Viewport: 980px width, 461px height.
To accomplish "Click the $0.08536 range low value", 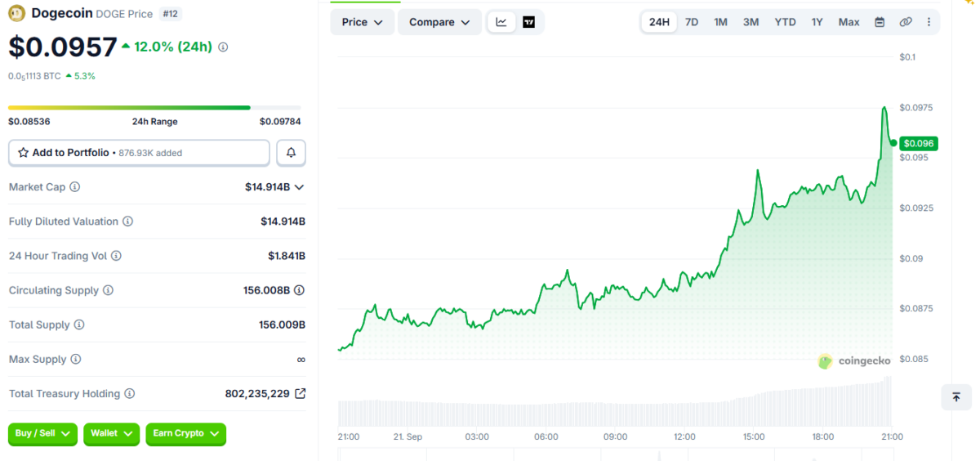I will click(x=29, y=122).
